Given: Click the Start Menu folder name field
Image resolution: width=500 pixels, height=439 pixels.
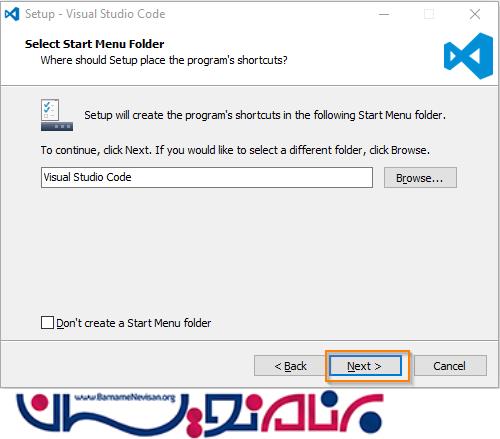Looking at the screenshot, I should tap(207, 178).
